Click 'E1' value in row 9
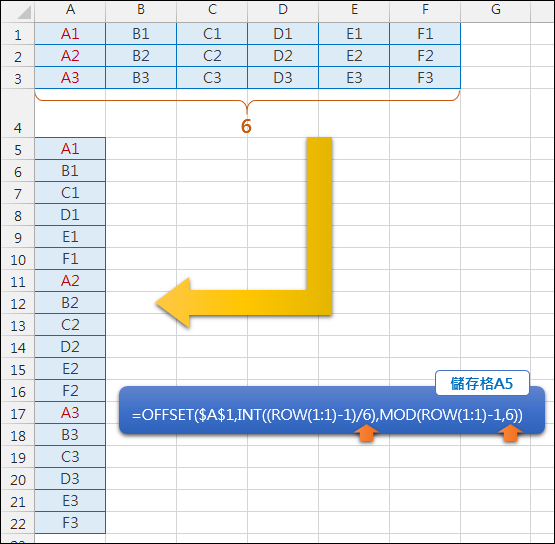 (x=70, y=236)
